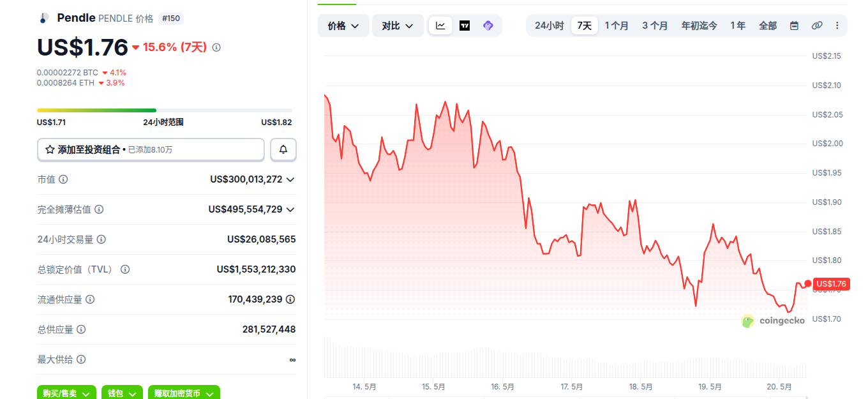Open the calendar date range picker
Image resolution: width=868 pixels, height=399 pixels.
[794, 26]
